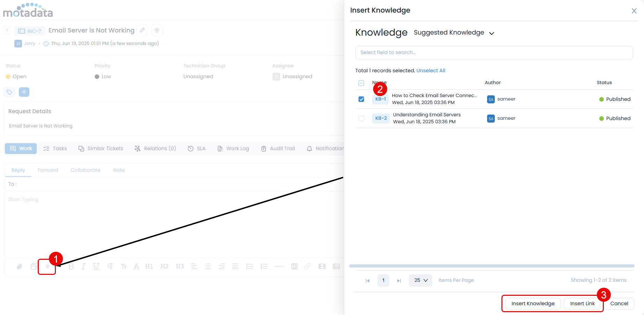Check the KB-2 Understanding Email Servers article
This screenshot has height=315, width=644.
(361, 118)
